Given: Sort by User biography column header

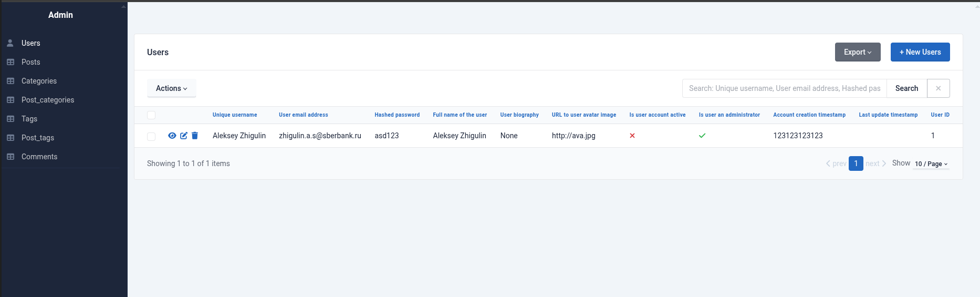Looking at the screenshot, I should tap(519, 115).
